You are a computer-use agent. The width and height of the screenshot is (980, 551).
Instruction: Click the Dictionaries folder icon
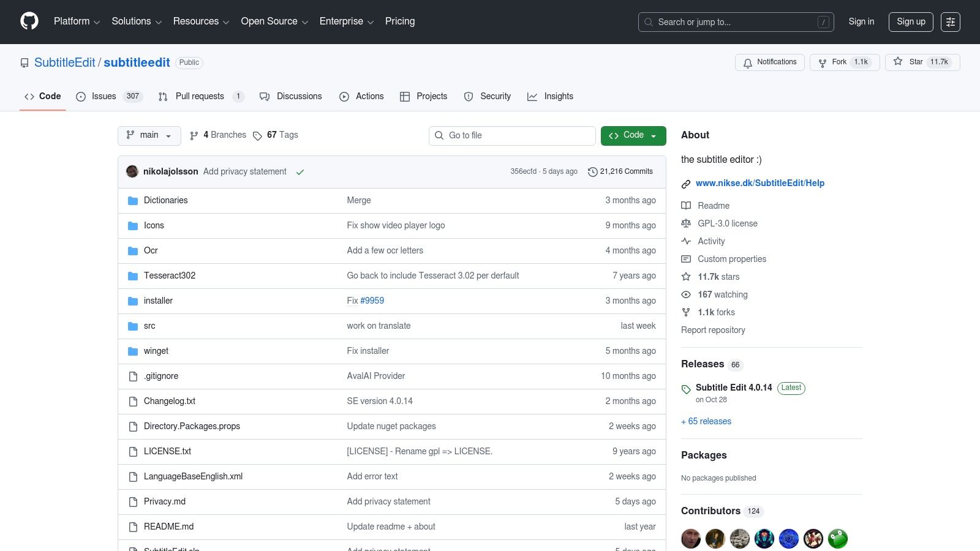pyautogui.click(x=133, y=201)
